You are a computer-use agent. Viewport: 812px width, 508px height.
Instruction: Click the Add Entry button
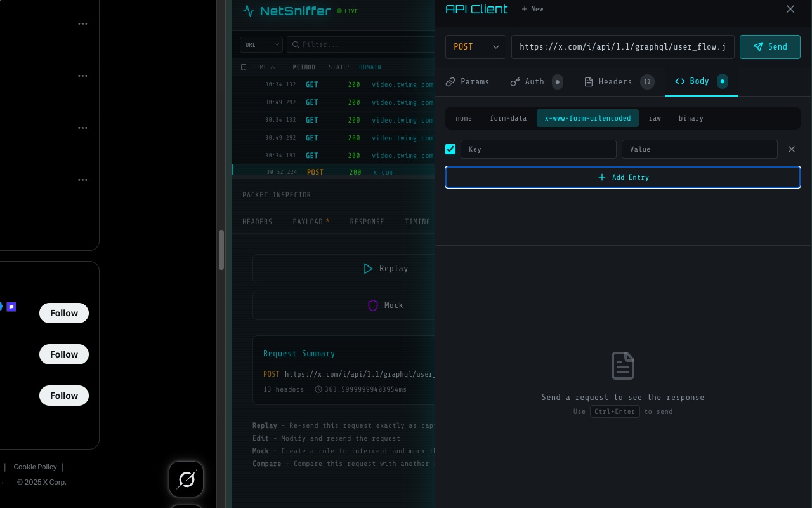pyautogui.click(x=623, y=177)
